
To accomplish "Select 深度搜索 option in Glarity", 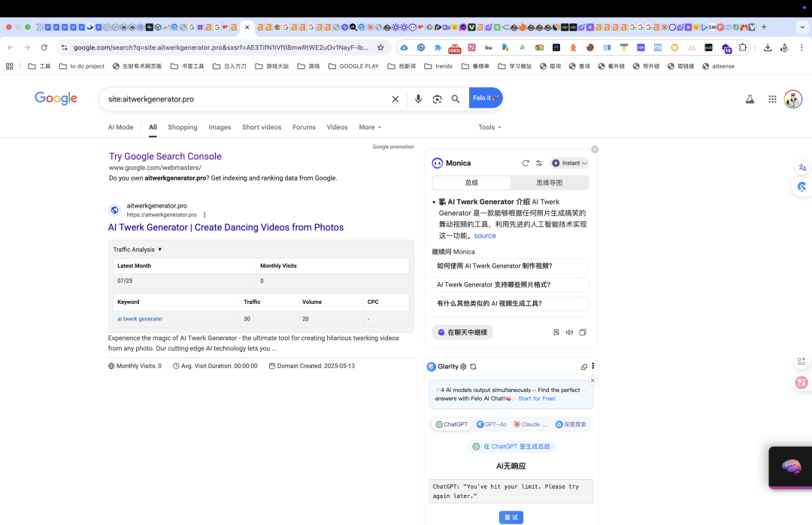I will point(571,424).
